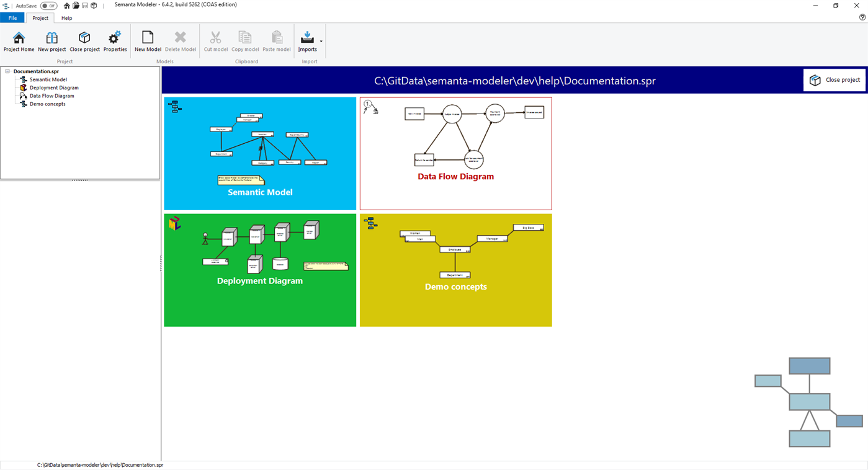Click the save icon in the quick access toolbar
The width and height of the screenshot is (868, 470).
pos(84,5)
